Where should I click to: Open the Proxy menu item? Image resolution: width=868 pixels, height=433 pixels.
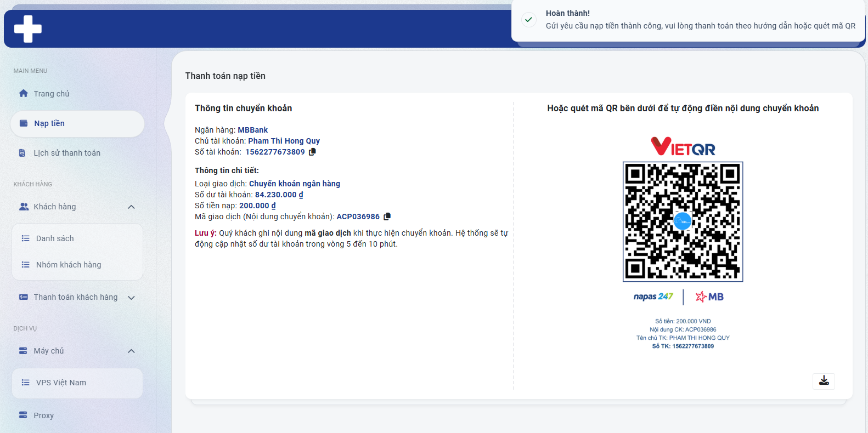(x=44, y=415)
